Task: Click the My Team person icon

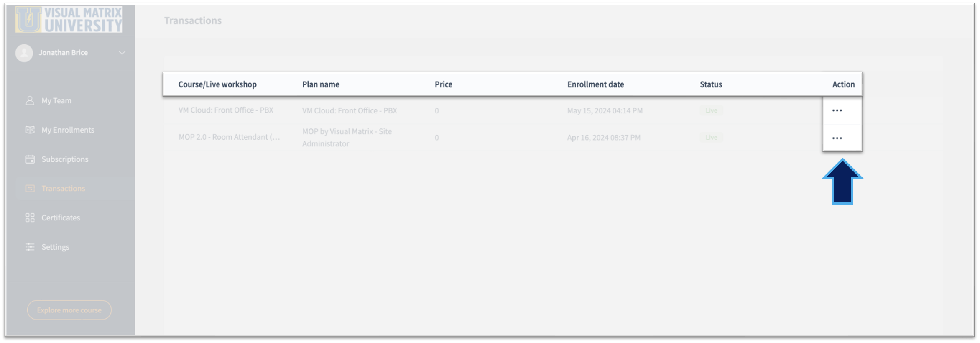Action: click(30, 101)
